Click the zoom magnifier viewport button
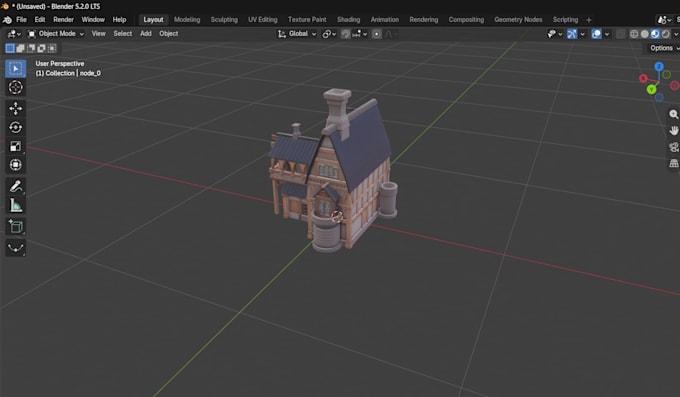Screen dimensions: 680x397 [673, 114]
